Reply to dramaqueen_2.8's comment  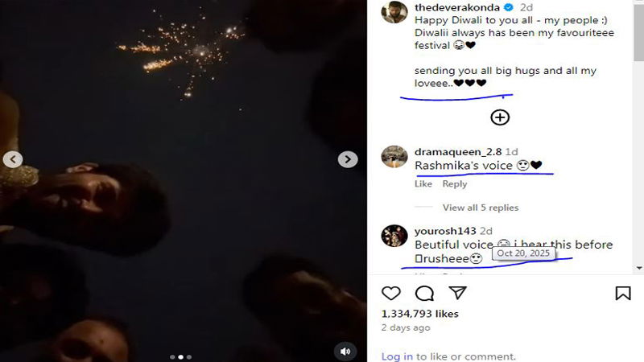click(x=454, y=184)
